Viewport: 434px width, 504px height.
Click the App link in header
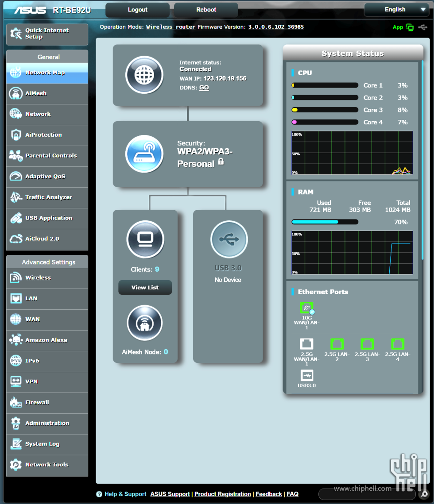click(x=398, y=27)
